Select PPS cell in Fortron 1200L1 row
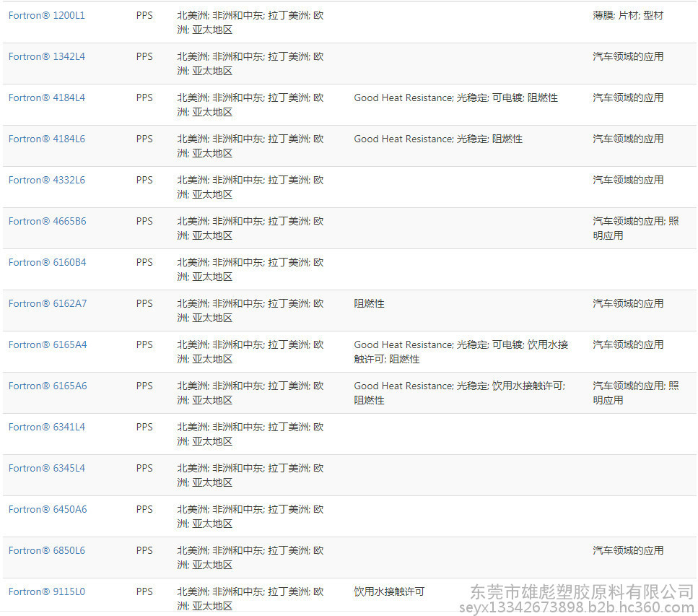 point(144,16)
